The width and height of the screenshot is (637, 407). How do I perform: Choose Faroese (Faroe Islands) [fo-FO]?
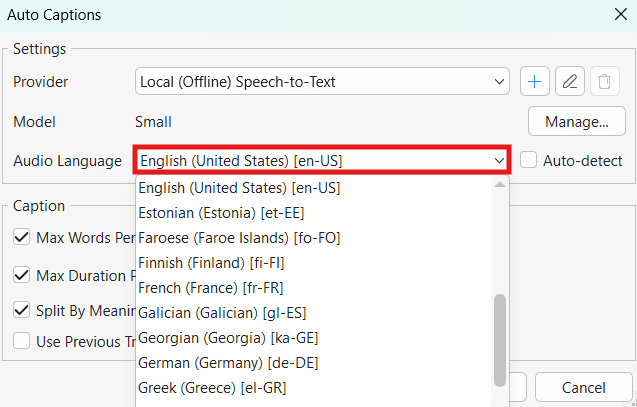(313, 238)
